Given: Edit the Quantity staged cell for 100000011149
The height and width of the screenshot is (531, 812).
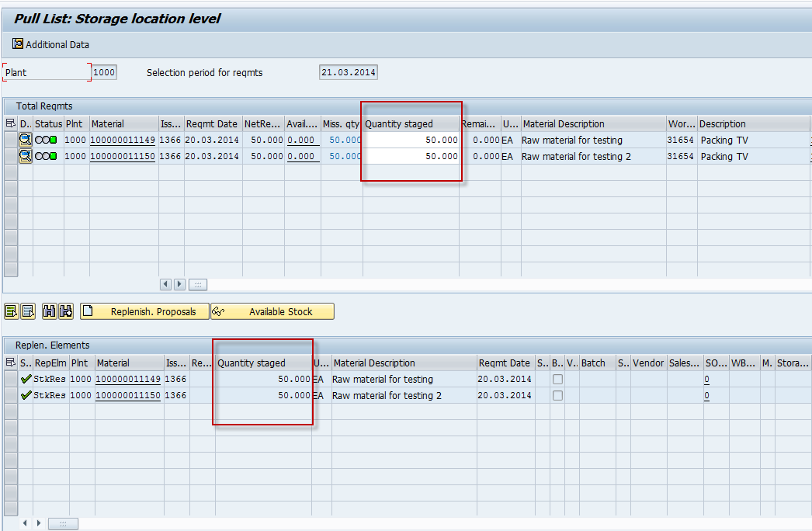Looking at the screenshot, I should (x=411, y=140).
